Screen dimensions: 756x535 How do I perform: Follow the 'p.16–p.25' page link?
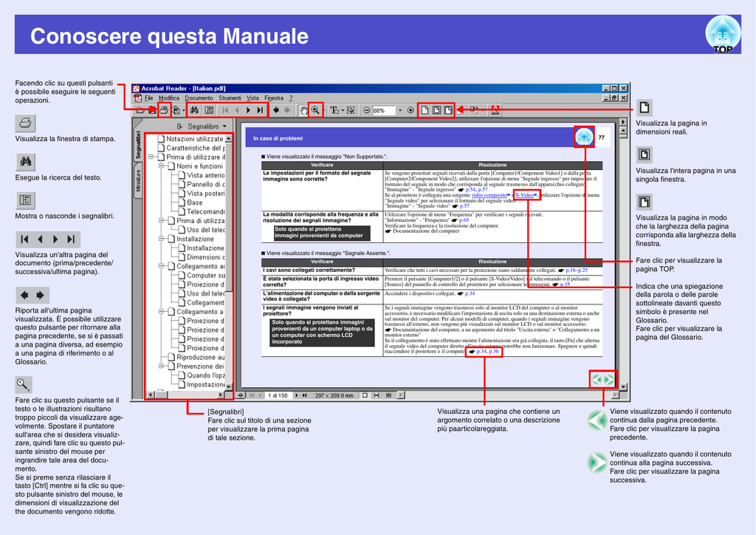tap(577, 270)
